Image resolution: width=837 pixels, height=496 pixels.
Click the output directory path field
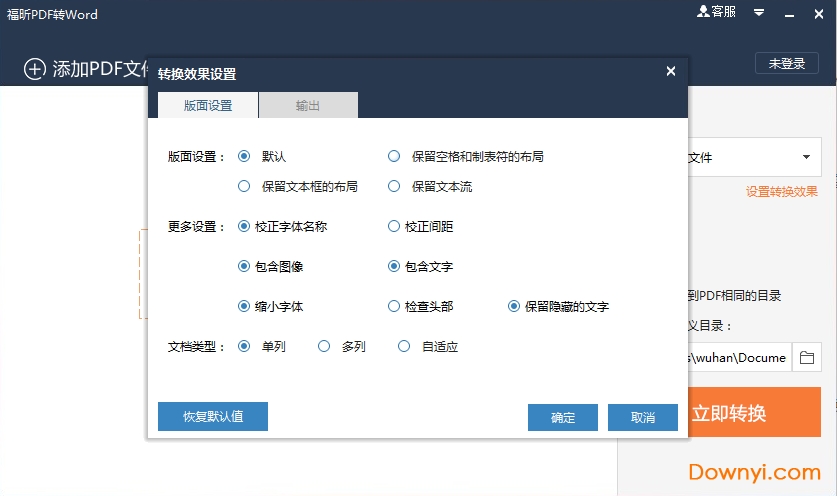[739, 357]
